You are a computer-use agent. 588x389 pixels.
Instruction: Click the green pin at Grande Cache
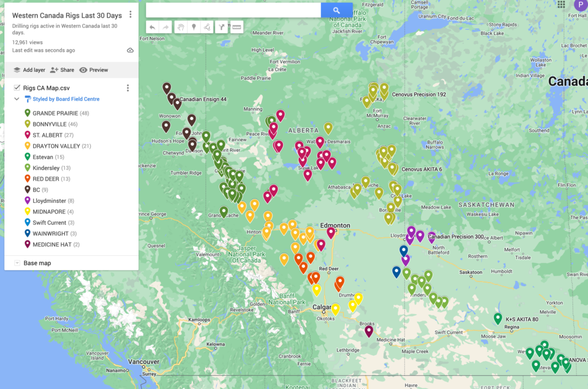tap(224, 212)
